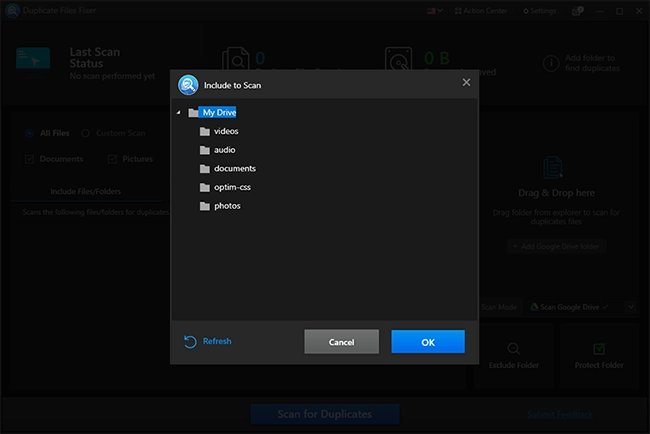Click the Include to Scan logo icon
The width and height of the screenshot is (650, 434).
tap(188, 85)
